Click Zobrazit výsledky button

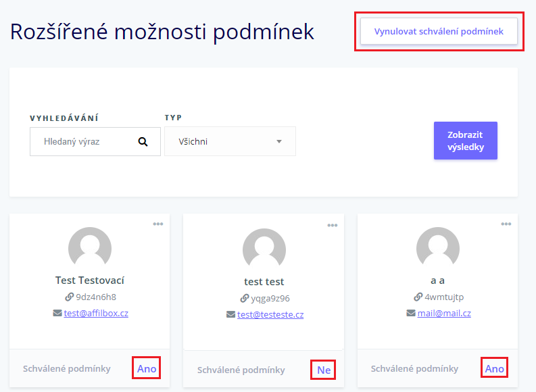[466, 141]
